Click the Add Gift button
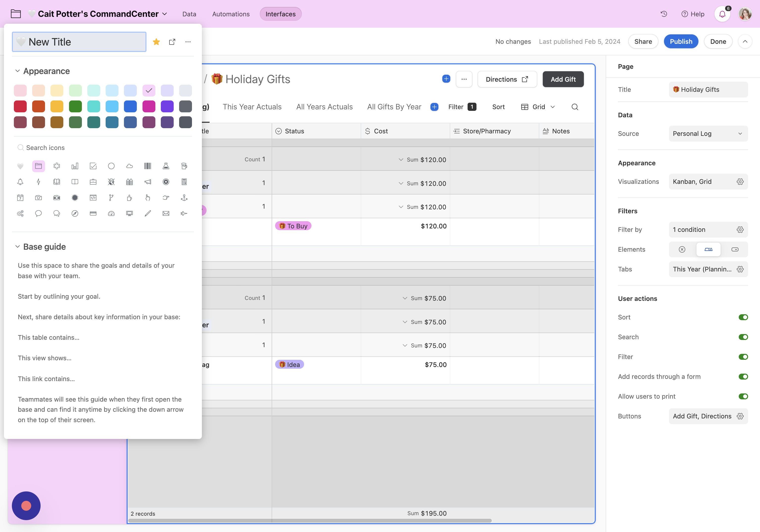This screenshot has width=760, height=532. (x=563, y=79)
